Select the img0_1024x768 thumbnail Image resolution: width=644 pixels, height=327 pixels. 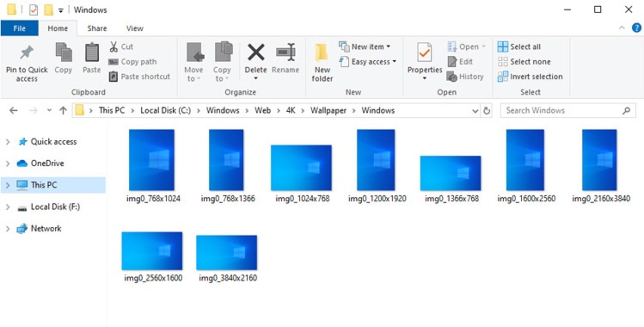pyautogui.click(x=301, y=168)
